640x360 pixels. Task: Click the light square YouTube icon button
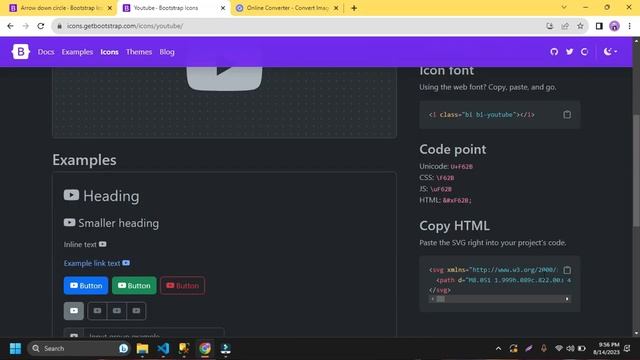(74, 311)
